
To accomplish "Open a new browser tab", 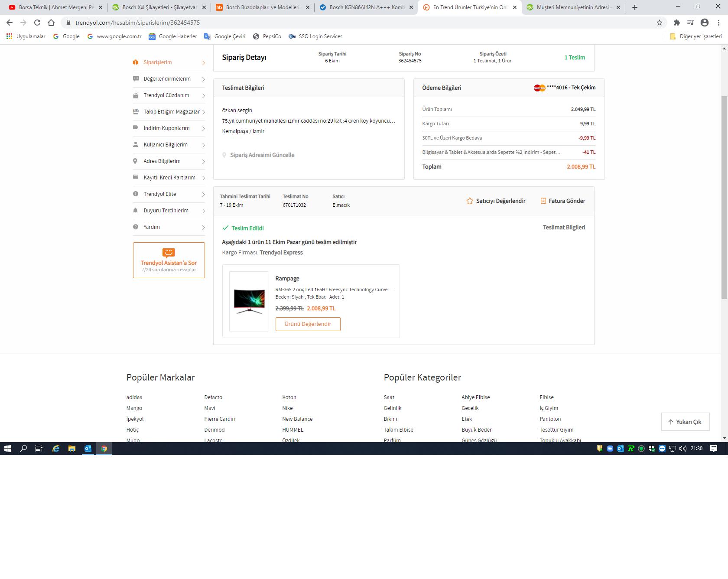I will coord(634,7).
